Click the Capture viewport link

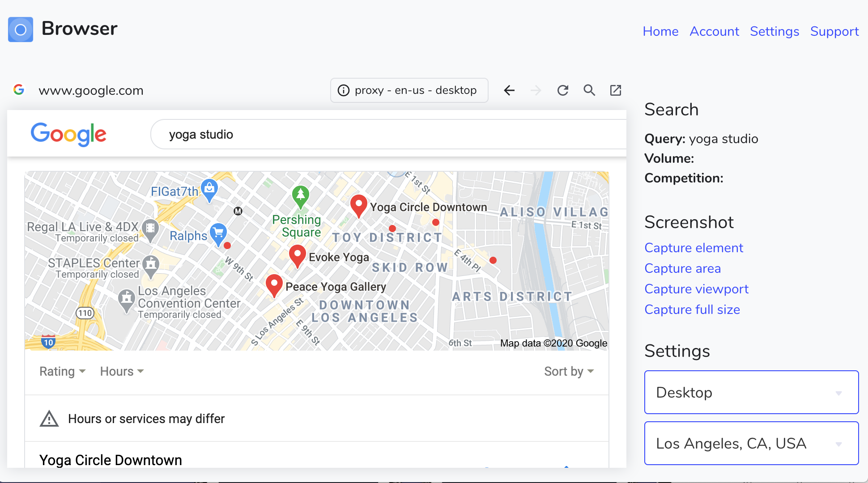click(x=696, y=289)
